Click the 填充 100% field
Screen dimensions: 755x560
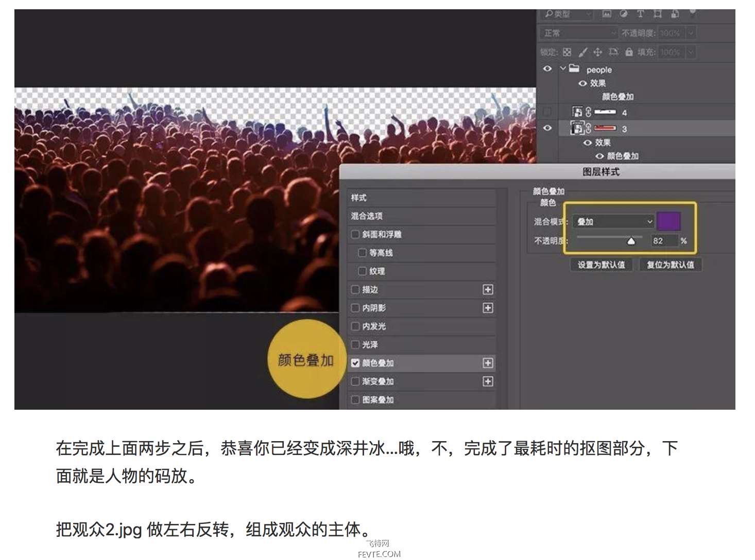671,52
